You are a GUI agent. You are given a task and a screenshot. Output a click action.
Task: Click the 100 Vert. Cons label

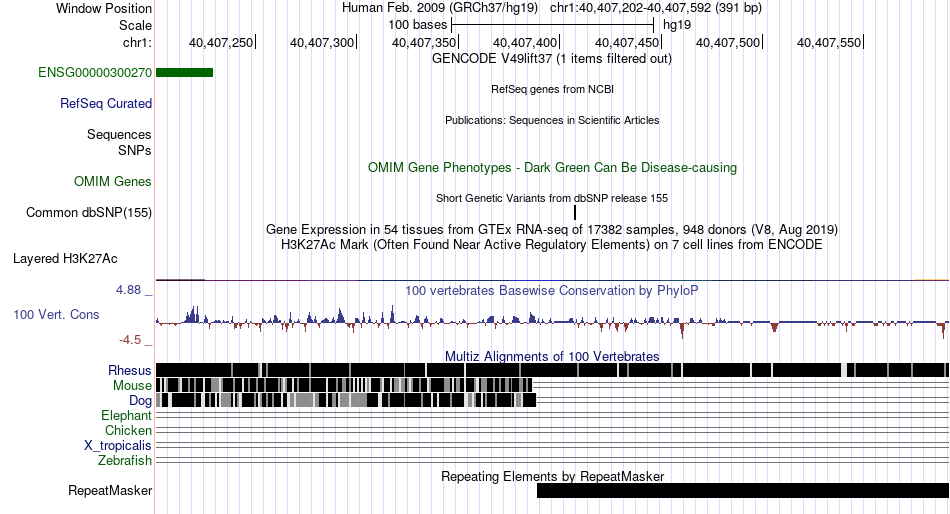tap(56, 315)
